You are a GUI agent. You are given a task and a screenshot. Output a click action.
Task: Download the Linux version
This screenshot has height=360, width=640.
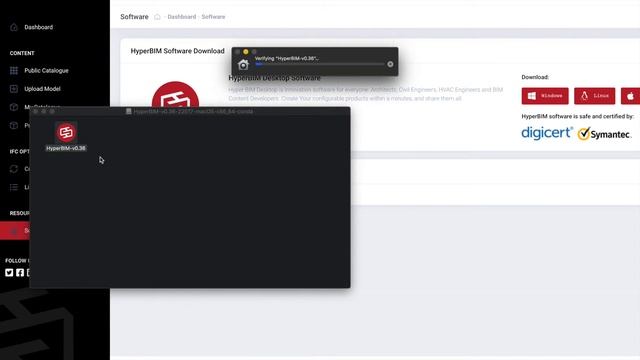tap(594, 96)
